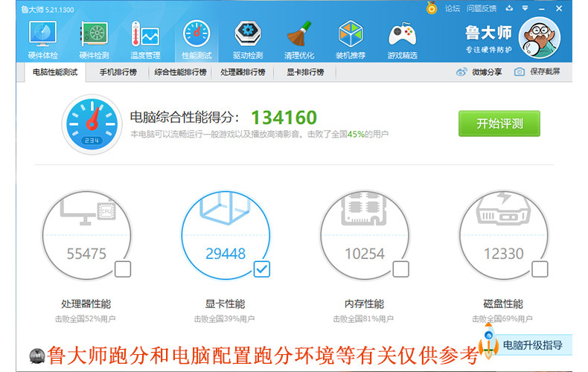Click 微博分享 text link
Viewport: 588px width, 372px height.
(487, 72)
